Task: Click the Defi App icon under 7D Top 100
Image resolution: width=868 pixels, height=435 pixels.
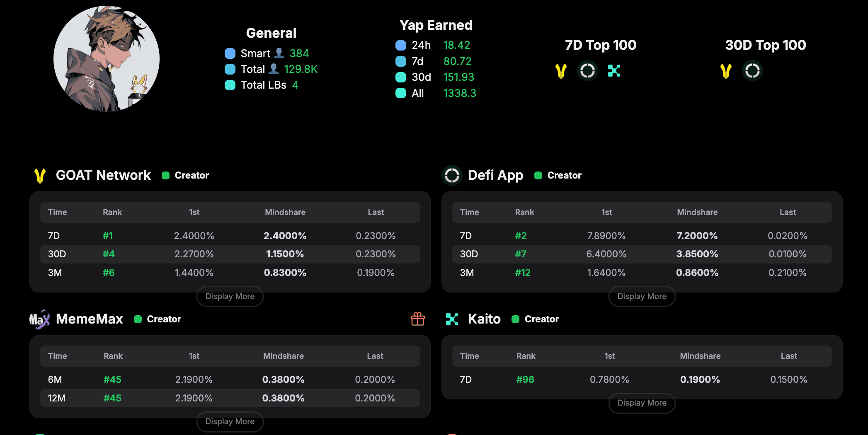Action: [587, 71]
